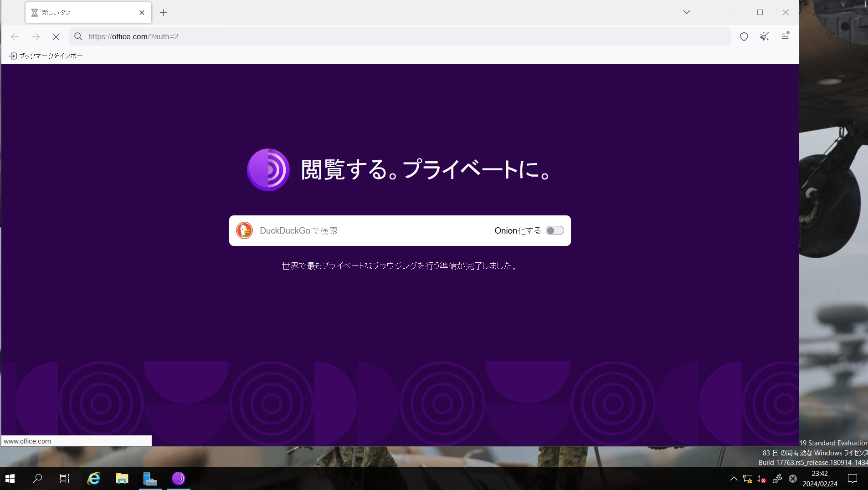Open a new tab with the plus button
This screenshot has height=490, width=868.
click(163, 12)
